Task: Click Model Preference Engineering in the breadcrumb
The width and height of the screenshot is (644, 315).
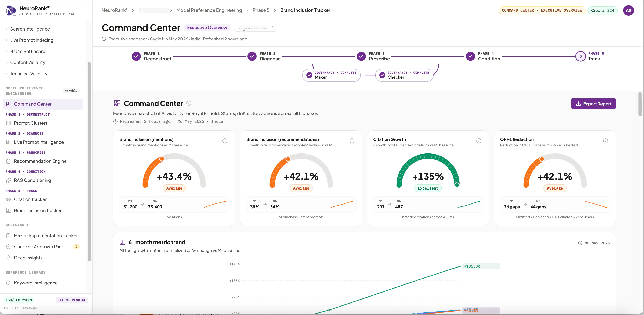Action: 209,10
